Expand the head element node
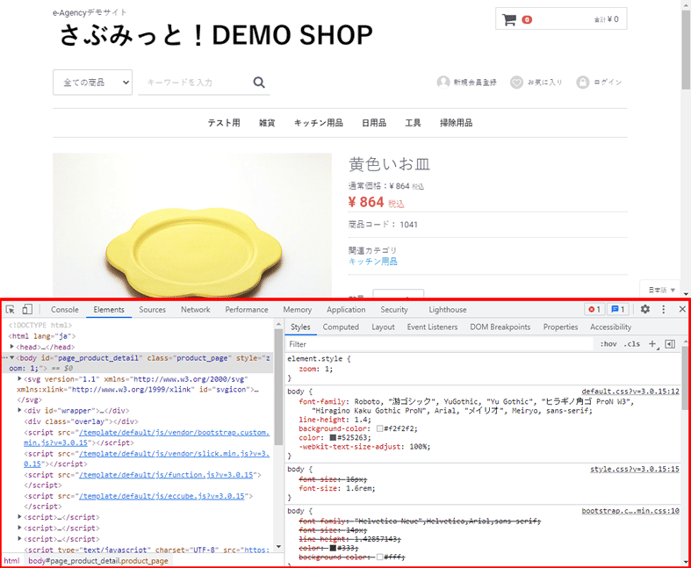 tap(12, 347)
